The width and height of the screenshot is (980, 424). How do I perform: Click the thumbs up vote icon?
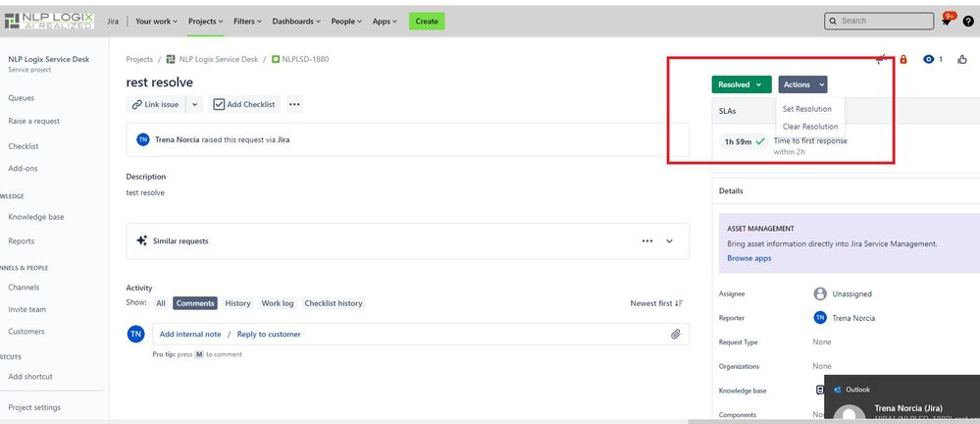pyautogui.click(x=962, y=60)
